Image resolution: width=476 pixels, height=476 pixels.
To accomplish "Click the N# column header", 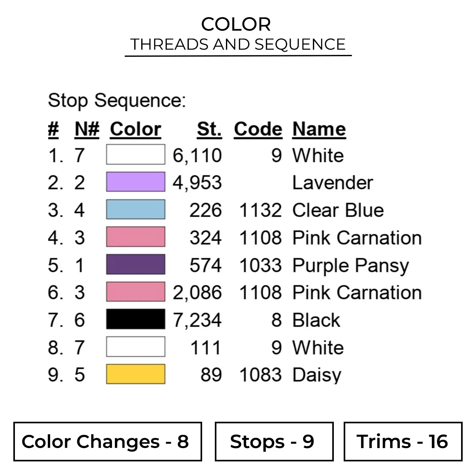I will click(x=87, y=129).
